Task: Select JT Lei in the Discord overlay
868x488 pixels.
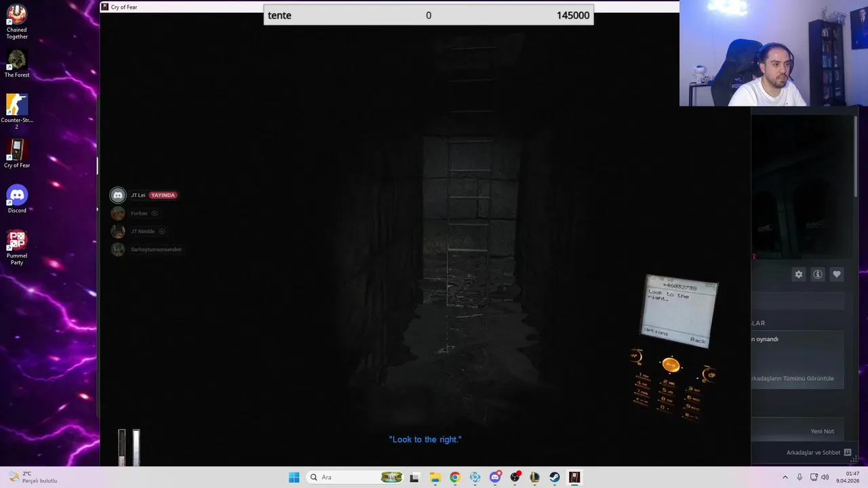Action: 138,195
